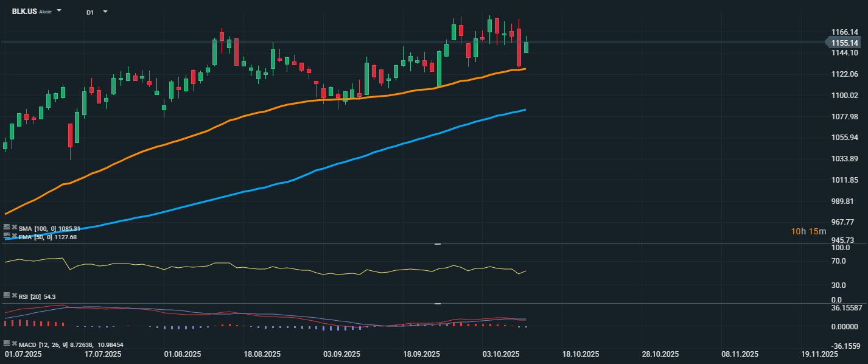Screen dimensions: 868x364
Task: Open the BLK.US symbol dropdown arrow
Action: [59, 11]
